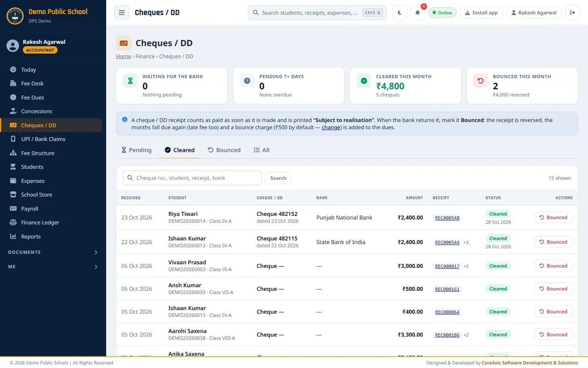Toggle the sidebar hamburger menu
Screen dimensions: 588x368
(x=122, y=13)
